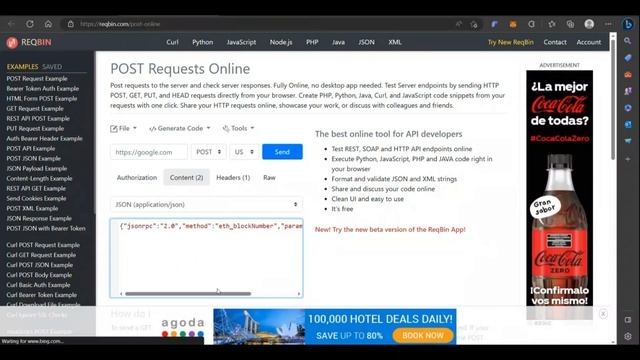The image size is (640, 360).
Task: Open the Edge sidebar settings gear
Action: (628, 336)
